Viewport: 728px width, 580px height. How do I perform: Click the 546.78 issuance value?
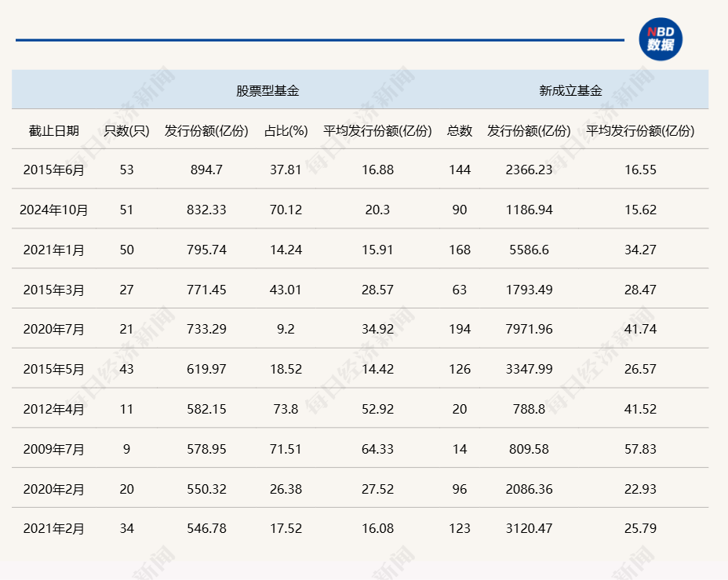click(x=206, y=528)
